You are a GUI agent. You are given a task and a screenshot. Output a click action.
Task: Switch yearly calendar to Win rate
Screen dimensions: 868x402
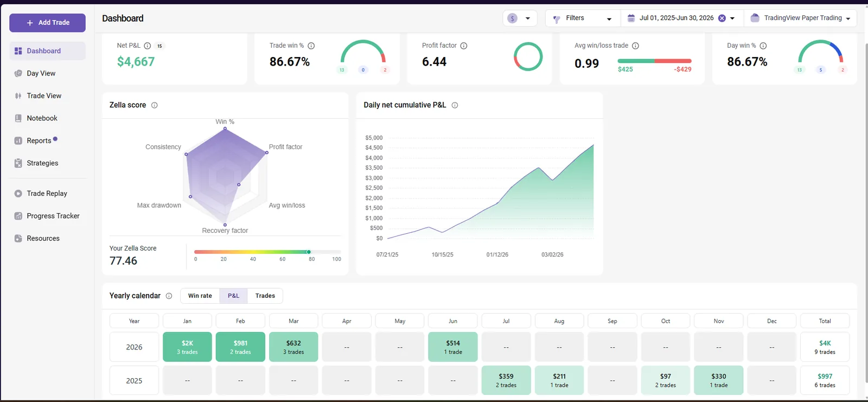pos(200,296)
